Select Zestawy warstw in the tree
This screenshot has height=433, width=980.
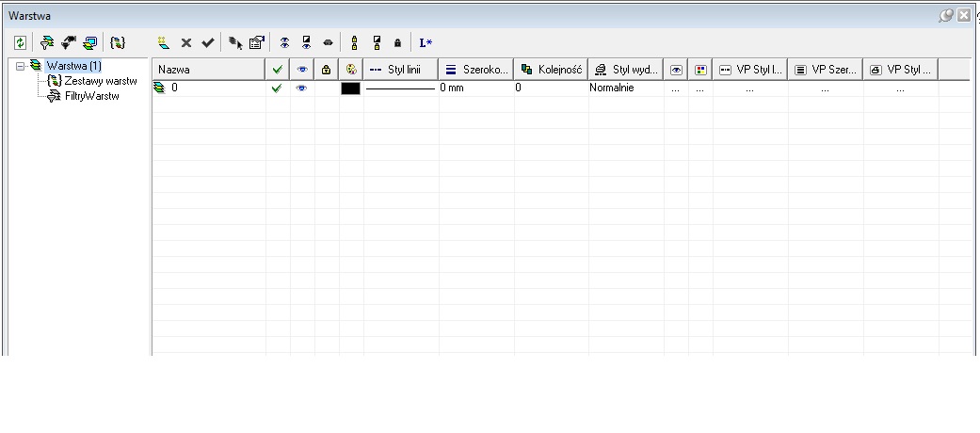pos(100,81)
